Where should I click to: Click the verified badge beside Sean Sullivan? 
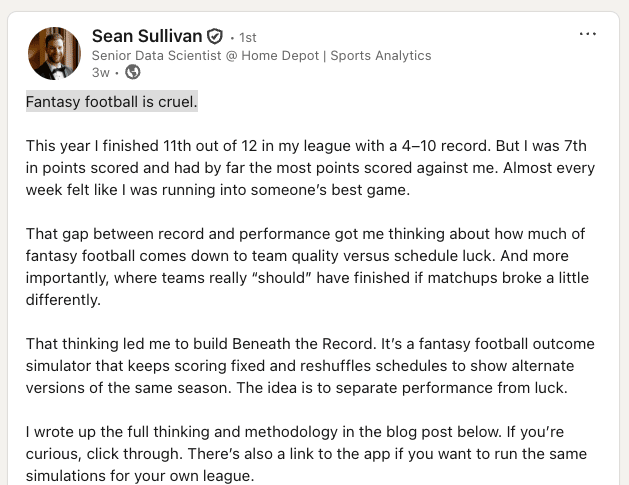coord(215,37)
